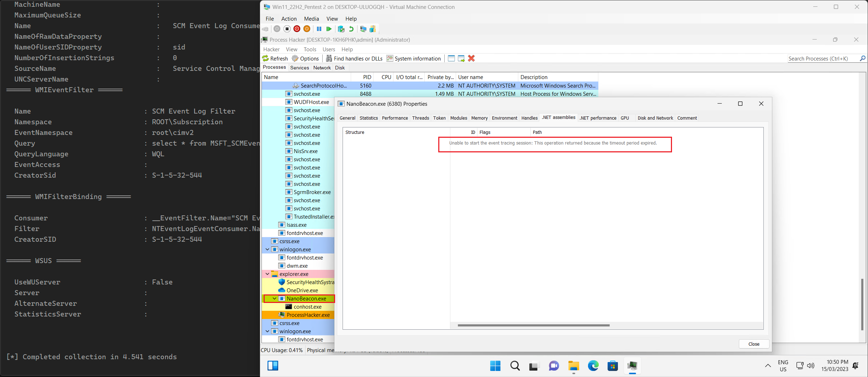Select the conhost.exe process row
Screen dimensions: 868x377
pos(298,307)
